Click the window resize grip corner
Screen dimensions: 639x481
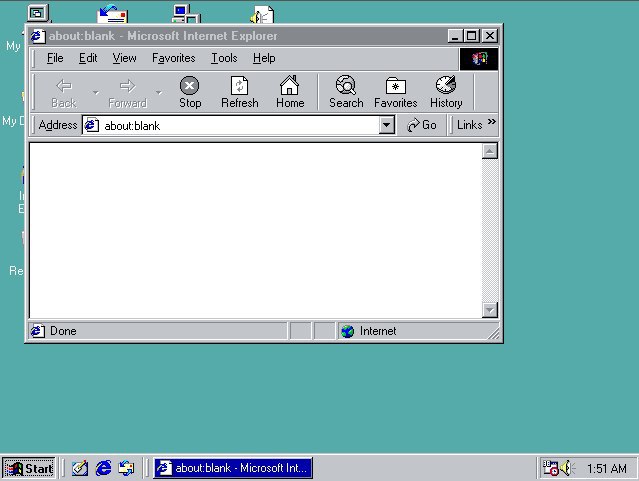point(494,334)
